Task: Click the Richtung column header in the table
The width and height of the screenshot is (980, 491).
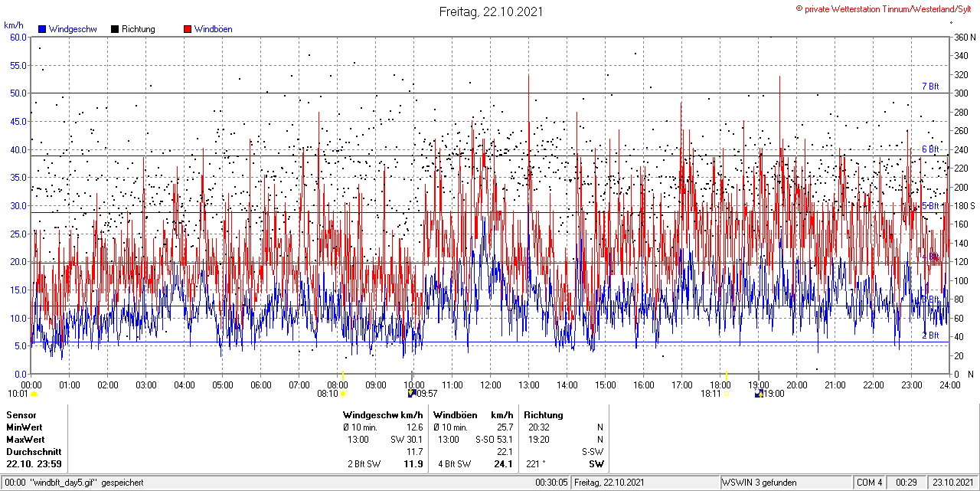Action: click(x=544, y=414)
